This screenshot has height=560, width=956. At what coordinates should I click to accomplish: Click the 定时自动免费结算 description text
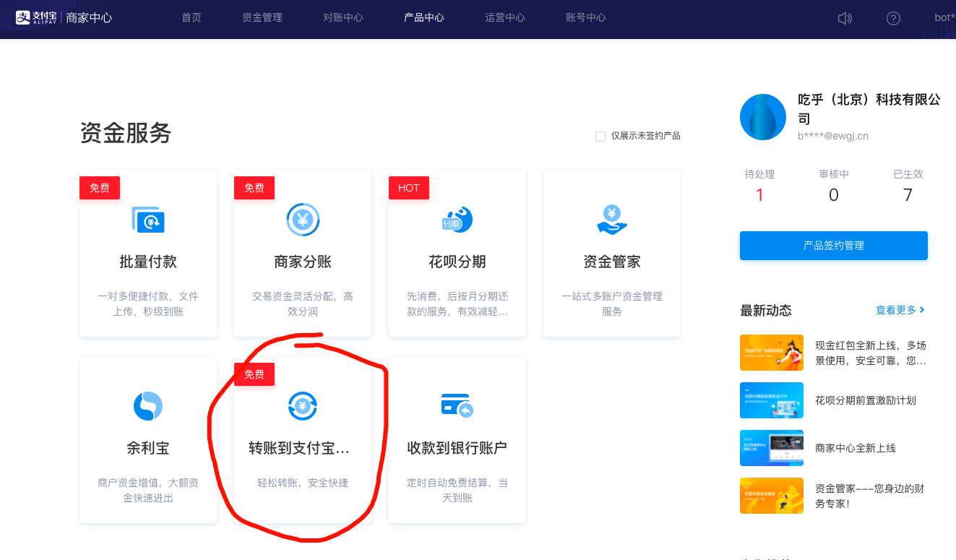click(x=457, y=490)
